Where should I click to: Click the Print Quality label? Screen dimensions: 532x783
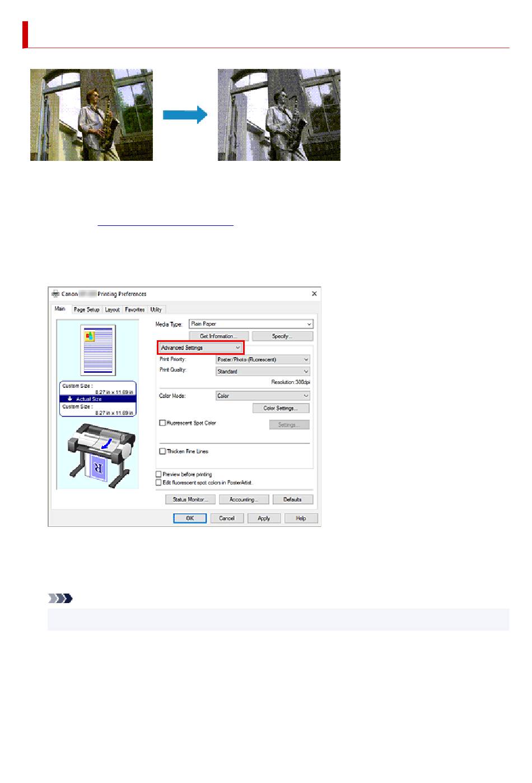173,370
